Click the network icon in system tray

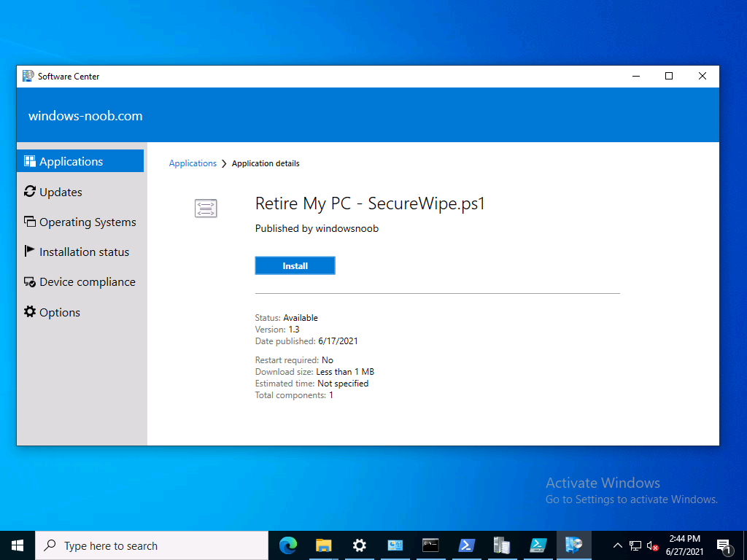(x=635, y=545)
